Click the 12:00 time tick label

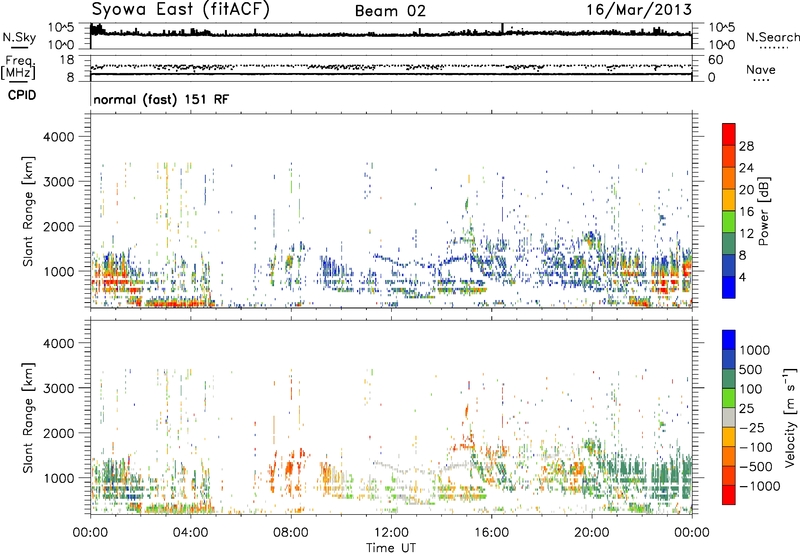tap(391, 533)
